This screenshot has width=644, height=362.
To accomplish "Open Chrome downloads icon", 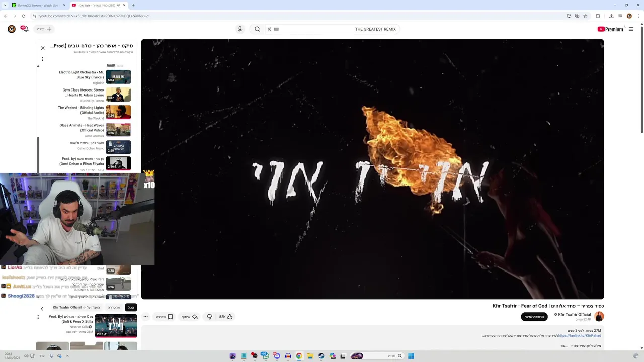I will (611, 16).
